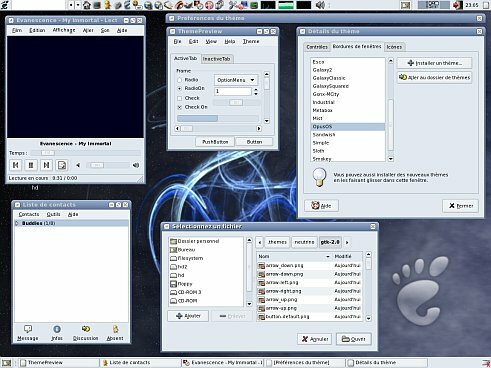Viewport: 491px width, 368px height.
Task: Select the Radio option in ThemePreview
Action: coord(180,80)
